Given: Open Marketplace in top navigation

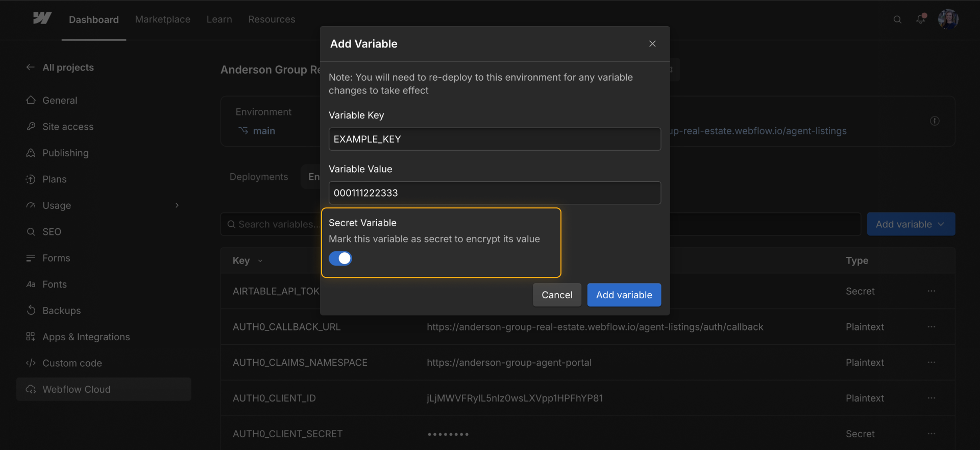Looking at the screenshot, I should (x=163, y=19).
